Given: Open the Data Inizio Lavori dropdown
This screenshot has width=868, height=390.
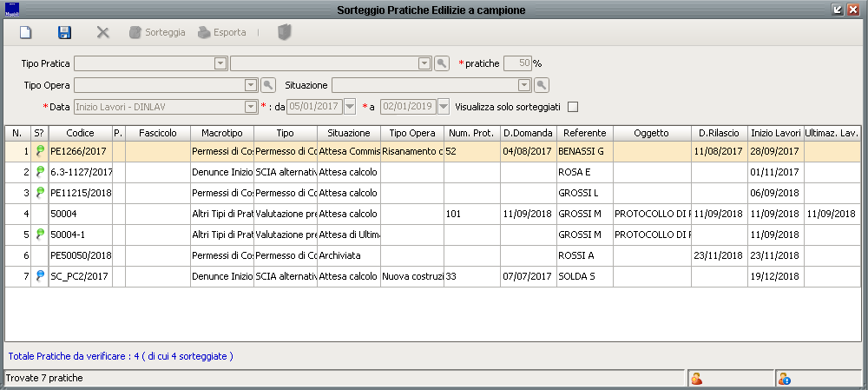Looking at the screenshot, I should click(x=252, y=107).
